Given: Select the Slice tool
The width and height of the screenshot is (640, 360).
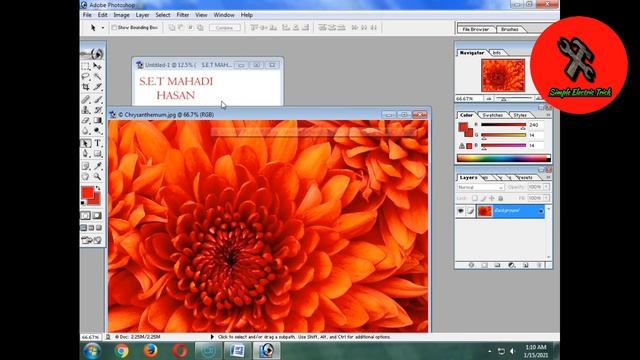Looking at the screenshot, I should (x=97, y=87).
